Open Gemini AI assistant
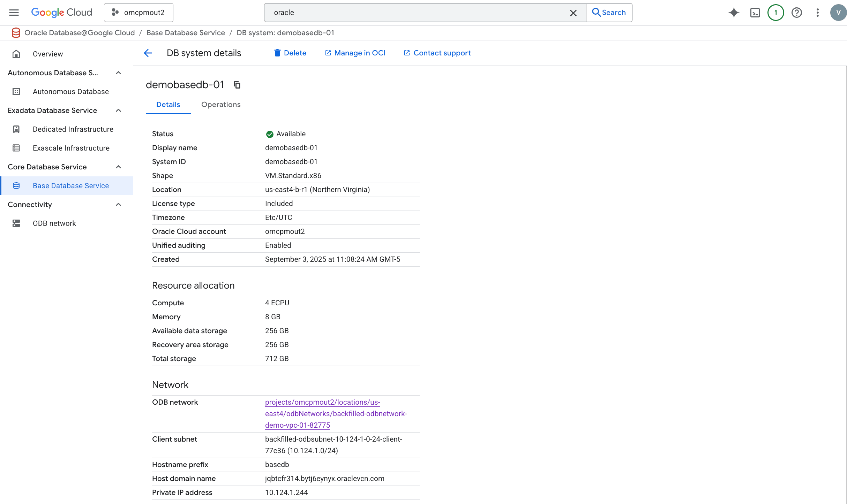Screen dimensions: 847x504 coord(734,12)
